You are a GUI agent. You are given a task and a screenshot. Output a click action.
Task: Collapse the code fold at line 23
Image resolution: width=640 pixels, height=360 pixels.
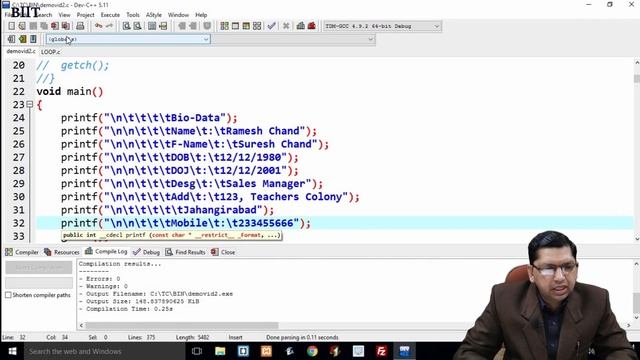pos(30,104)
